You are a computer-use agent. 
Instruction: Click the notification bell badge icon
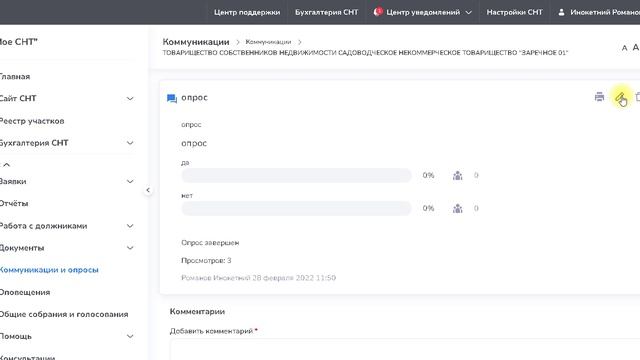tap(378, 12)
